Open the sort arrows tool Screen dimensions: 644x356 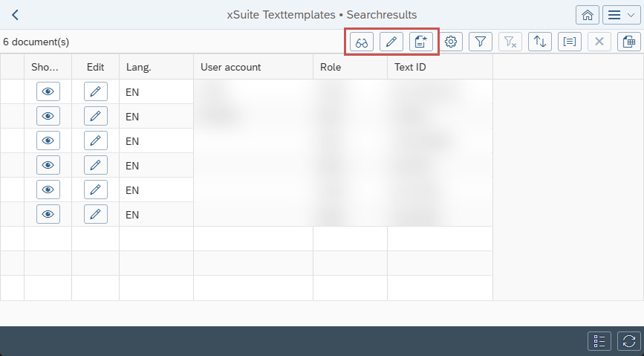(x=540, y=42)
